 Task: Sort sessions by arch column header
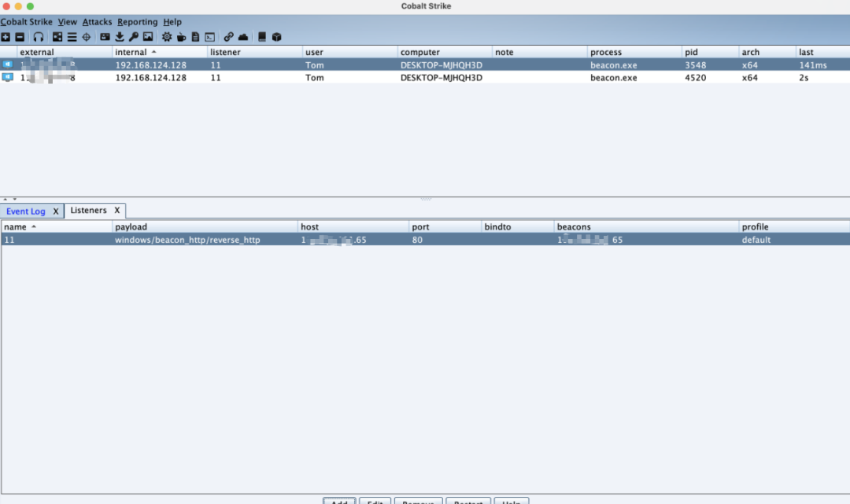tap(767, 52)
